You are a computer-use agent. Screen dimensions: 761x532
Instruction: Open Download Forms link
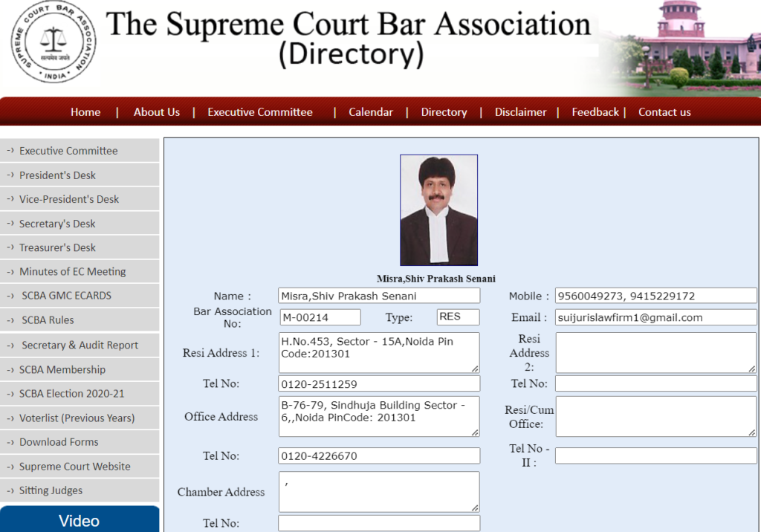[x=80, y=442]
